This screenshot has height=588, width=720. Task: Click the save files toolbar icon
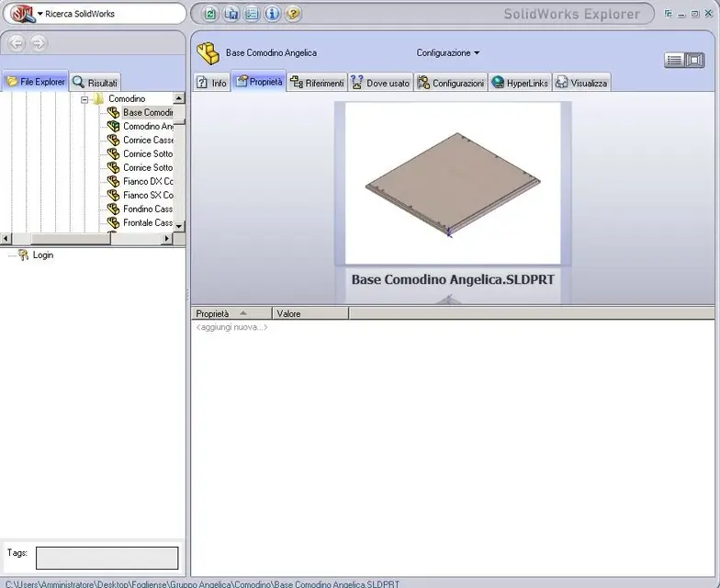tap(231, 14)
